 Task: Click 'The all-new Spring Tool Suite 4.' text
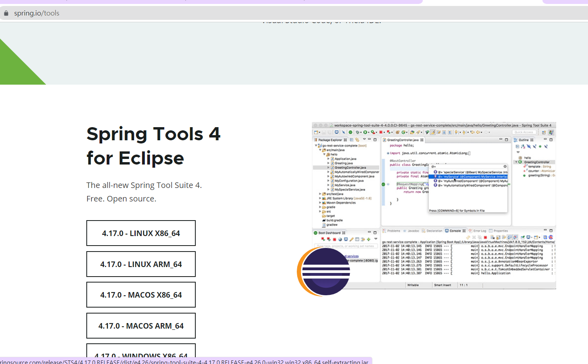click(x=144, y=185)
